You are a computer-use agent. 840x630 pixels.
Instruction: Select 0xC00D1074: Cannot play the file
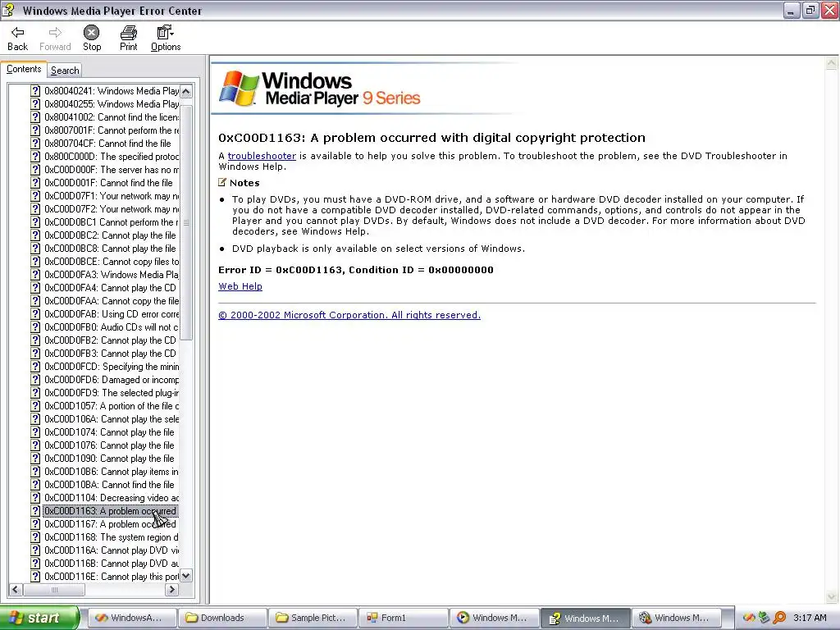point(109,432)
